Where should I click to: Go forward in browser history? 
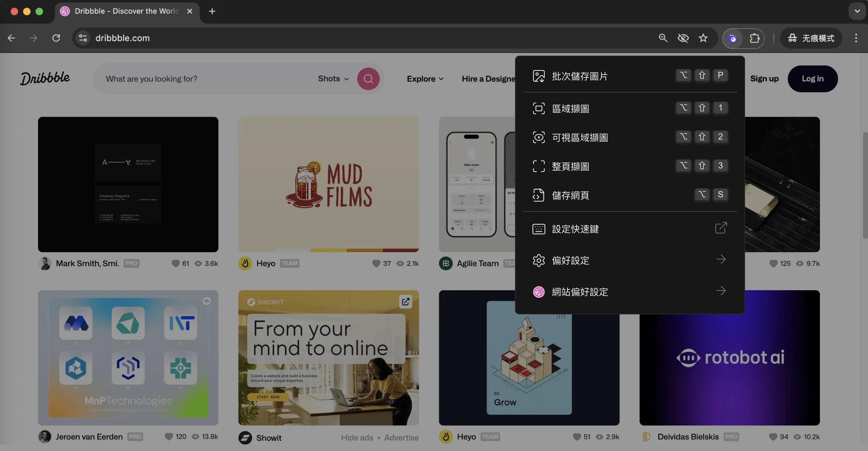[x=34, y=38]
